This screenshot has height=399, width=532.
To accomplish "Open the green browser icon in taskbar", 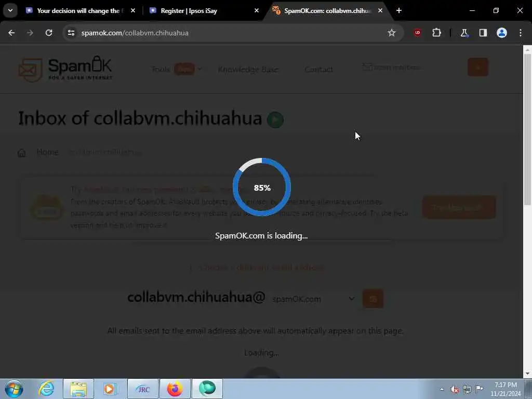I will [x=207, y=389].
